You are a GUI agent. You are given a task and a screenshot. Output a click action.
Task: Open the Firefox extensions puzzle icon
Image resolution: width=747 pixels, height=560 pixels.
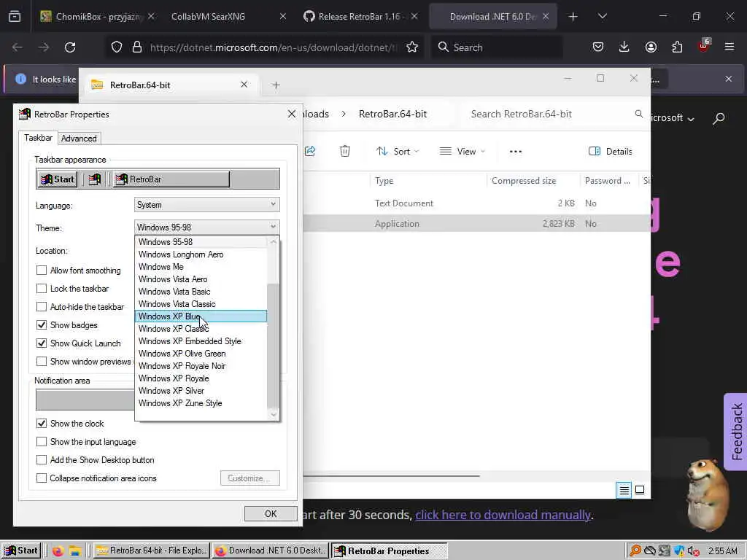[x=677, y=47]
